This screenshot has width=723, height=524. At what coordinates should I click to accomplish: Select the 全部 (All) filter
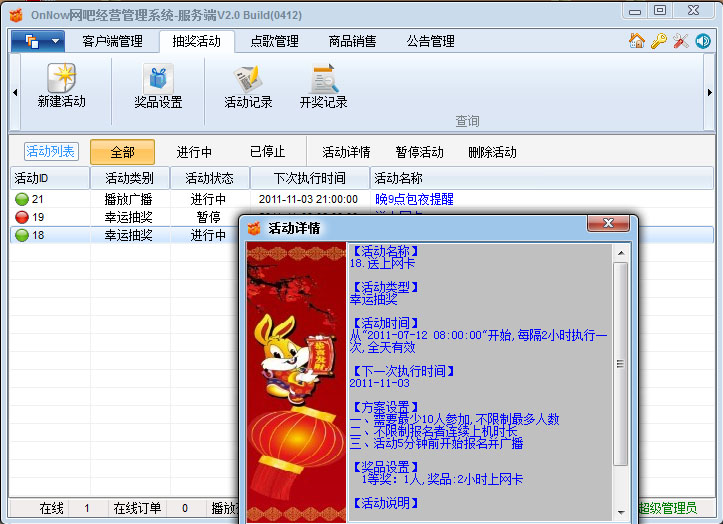pyautogui.click(x=122, y=152)
